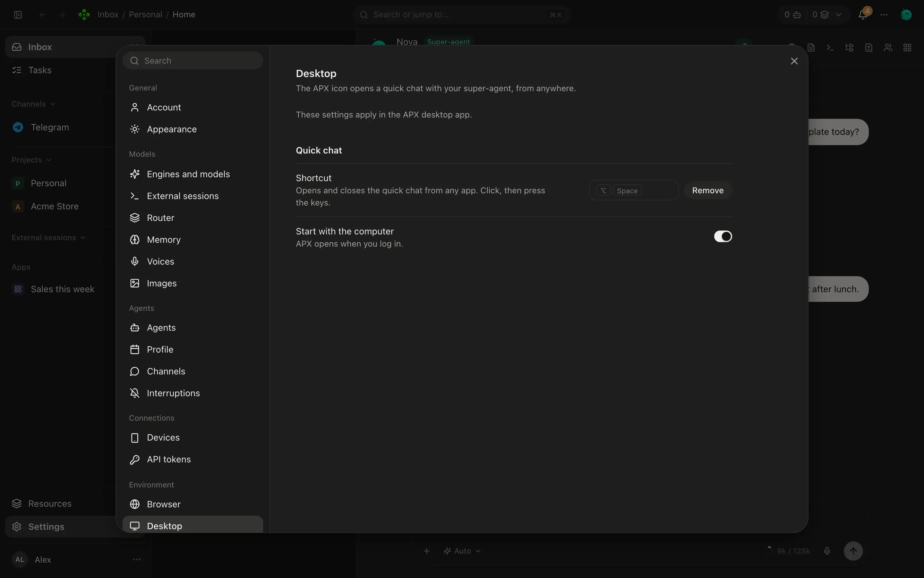Click the plus attachment icon in composer
This screenshot has width=924, height=578.
[427, 551]
